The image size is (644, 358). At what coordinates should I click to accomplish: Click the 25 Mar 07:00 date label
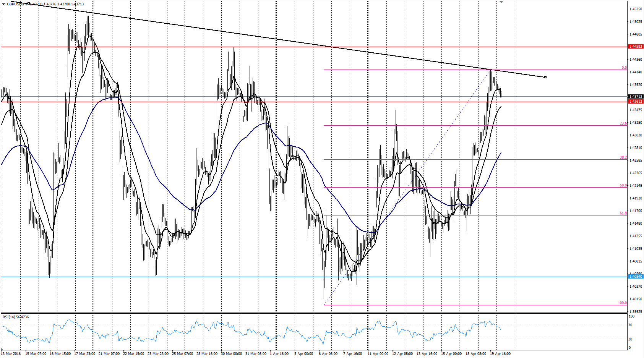coord(182,354)
